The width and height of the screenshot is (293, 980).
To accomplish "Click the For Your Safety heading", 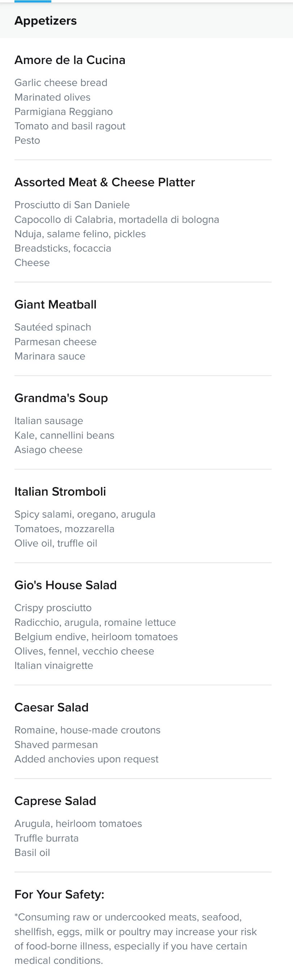I will tap(59, 894).
